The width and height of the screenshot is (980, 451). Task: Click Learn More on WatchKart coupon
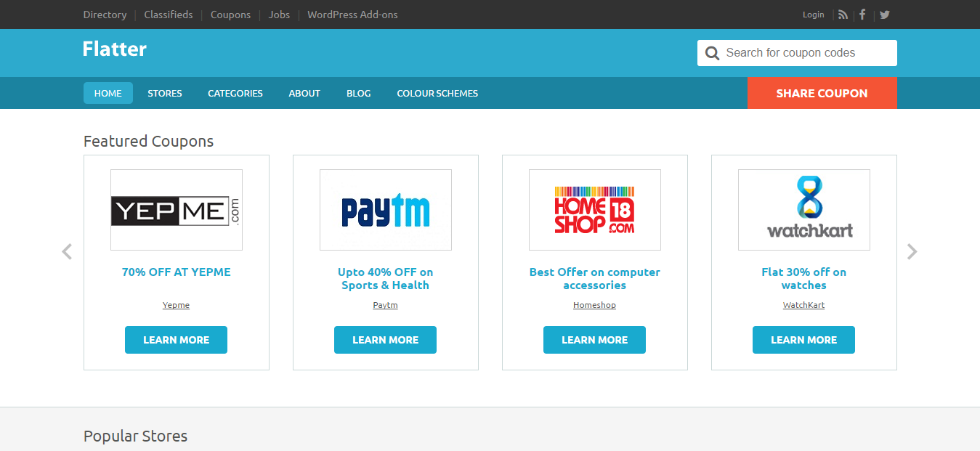tap(804, 340)
